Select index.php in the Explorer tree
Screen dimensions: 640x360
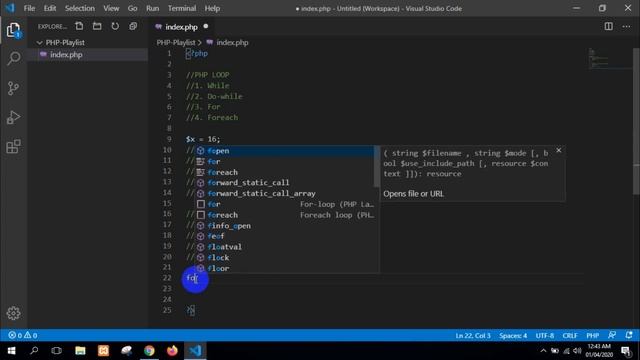[x=66, y=55]
